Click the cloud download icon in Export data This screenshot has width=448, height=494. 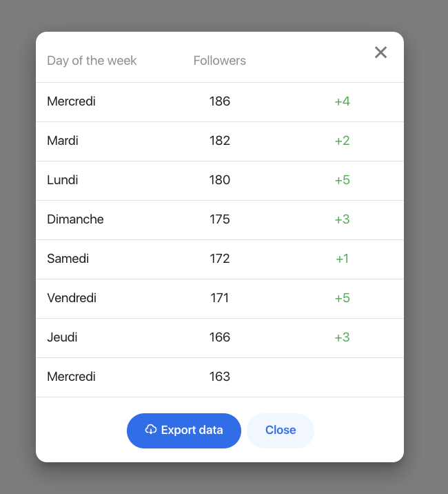pos(151,429)
